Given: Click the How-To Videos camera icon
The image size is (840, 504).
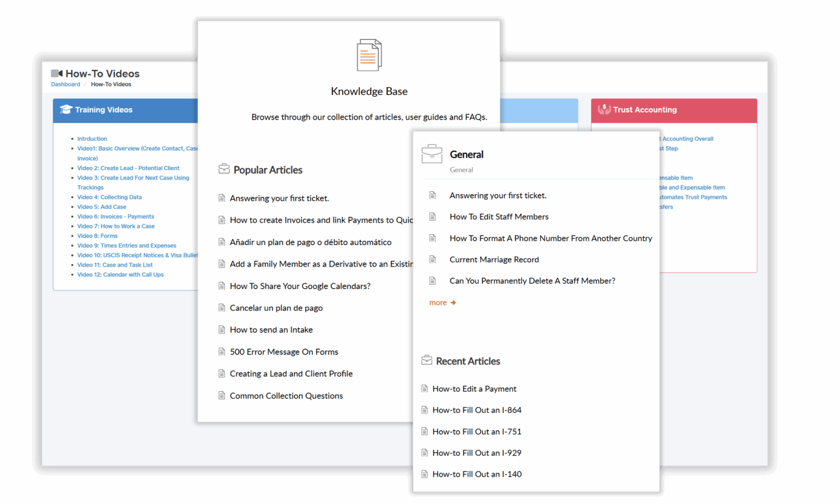Looking at the screenshot, I should click(57, 73).
